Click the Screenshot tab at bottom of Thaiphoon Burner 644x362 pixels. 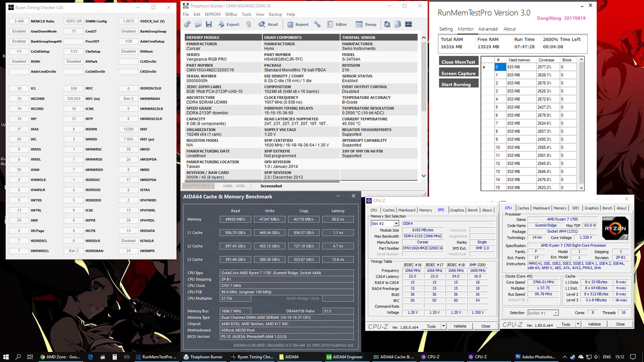(x=271, y=186)
